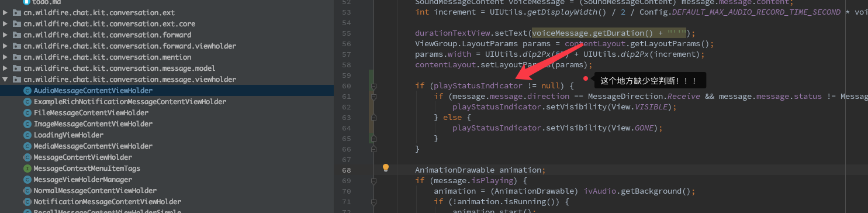The image size is (868, 213).
Task: Click the abstract class icon beside NormalMessageContentViewHolder
Action: tap(27, 191)
